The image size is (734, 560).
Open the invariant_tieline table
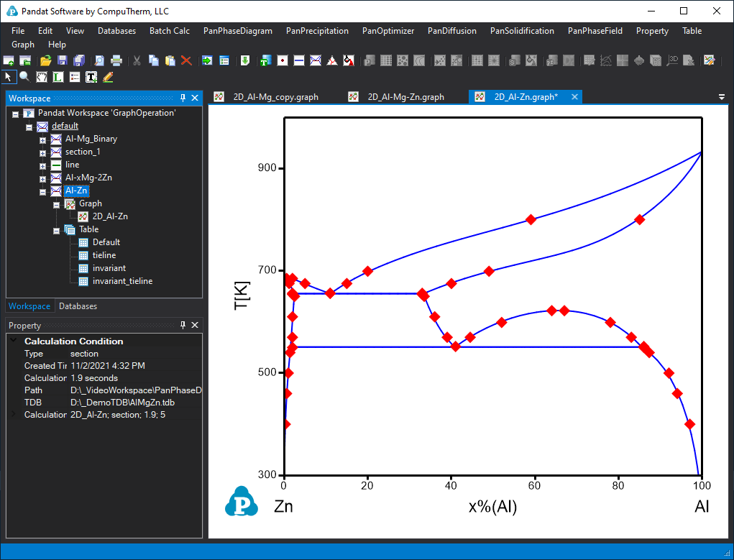pos(122,281)
